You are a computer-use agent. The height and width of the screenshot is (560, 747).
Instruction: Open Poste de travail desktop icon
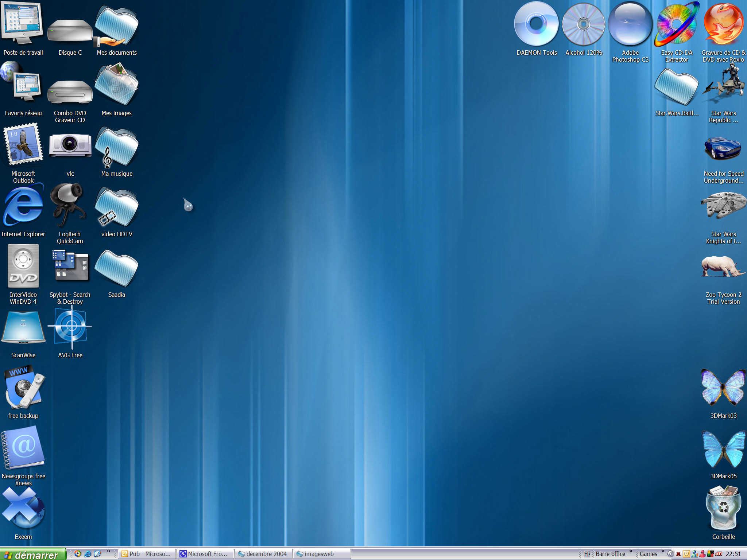click(x=23, y=28)
